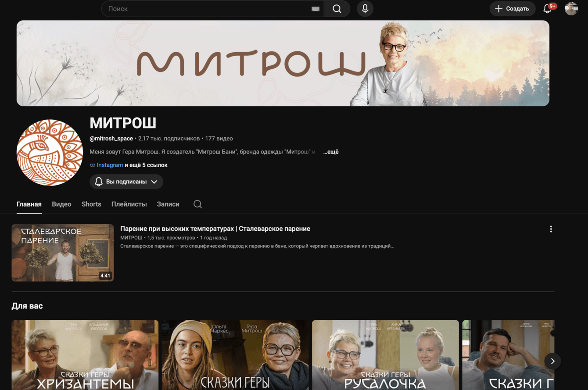The width and height of the screenshot is (588, 390).
Task: Activate voice search microphone
Action: pos(365,9)
